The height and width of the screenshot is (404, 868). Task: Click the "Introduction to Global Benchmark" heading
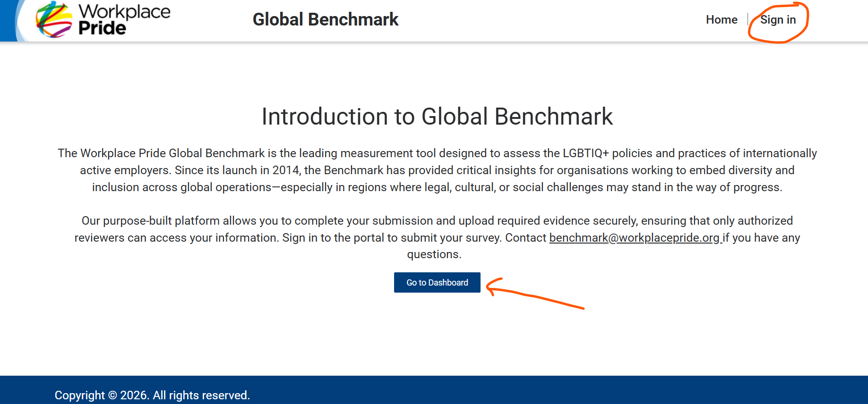[x=437, y=117]
